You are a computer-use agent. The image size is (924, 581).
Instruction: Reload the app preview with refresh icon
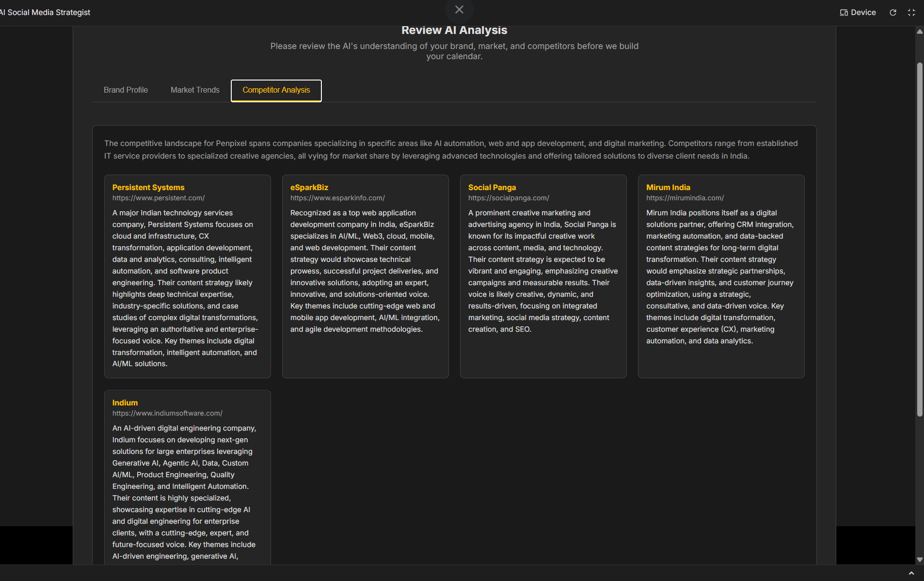click(x=893, y=13)
